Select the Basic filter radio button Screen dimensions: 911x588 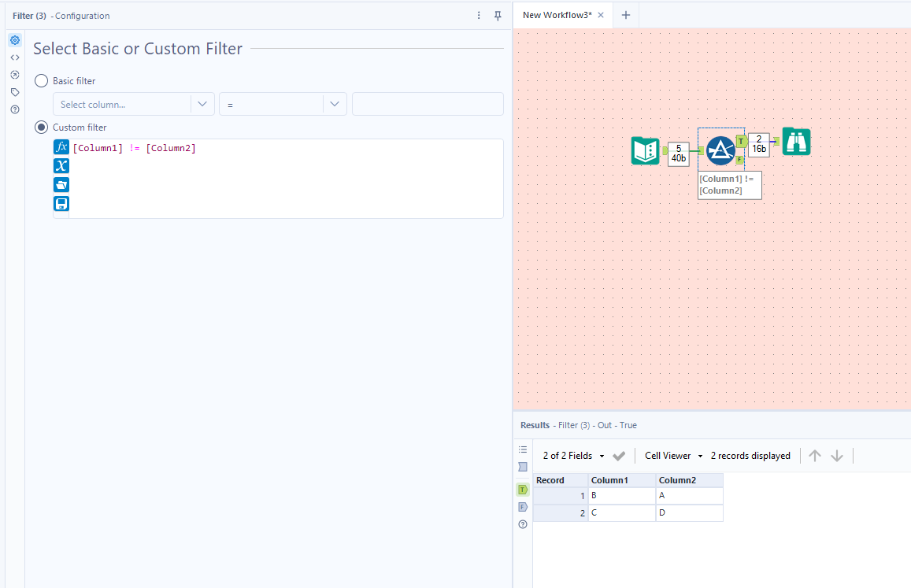click(x=40, y=80)
